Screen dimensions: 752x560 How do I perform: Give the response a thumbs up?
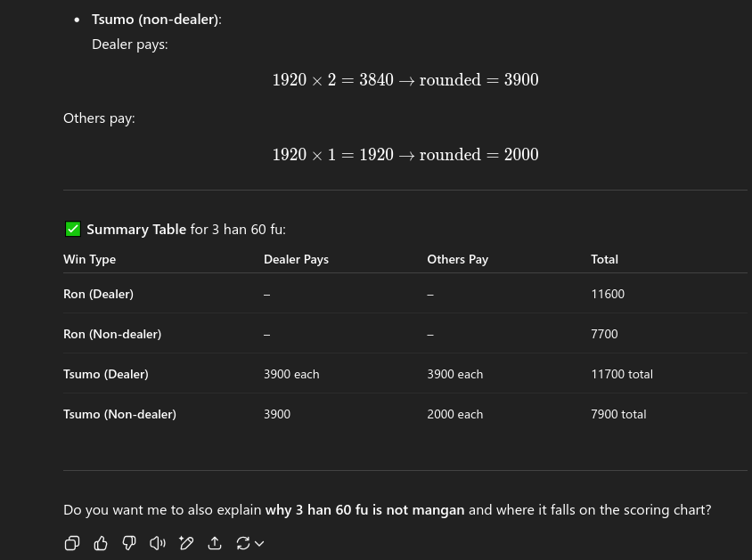tap(101, 543)
